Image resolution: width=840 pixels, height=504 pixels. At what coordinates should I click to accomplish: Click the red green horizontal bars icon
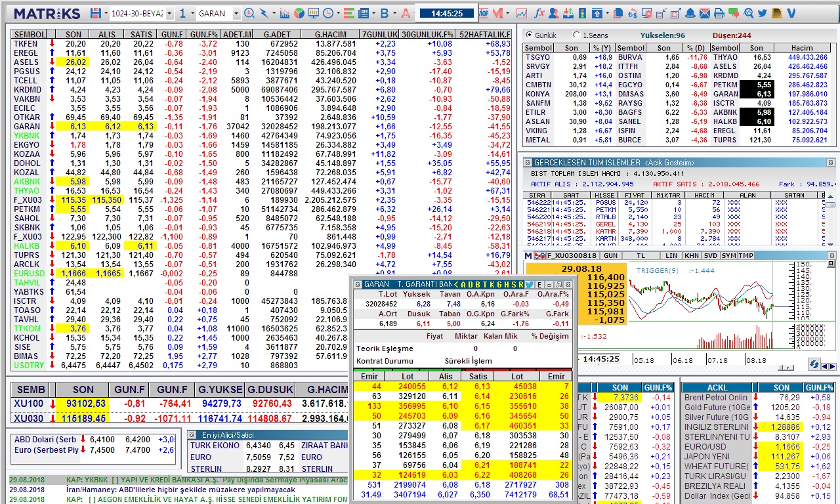pos(348,13)
